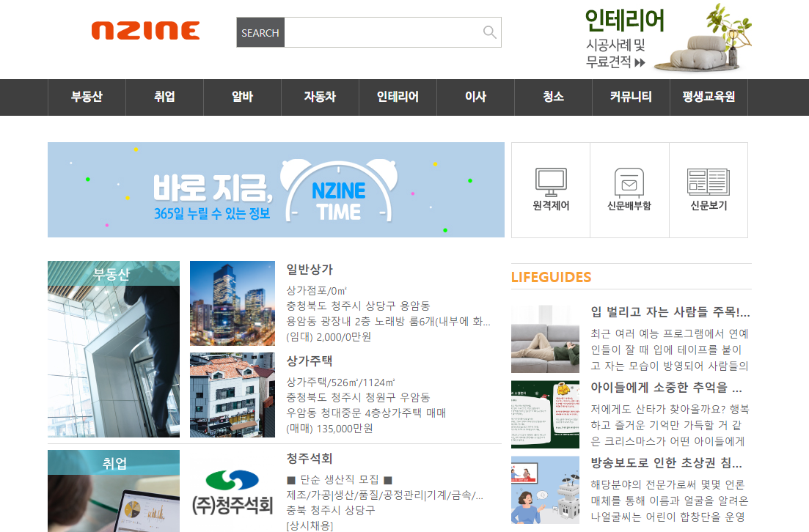Click the NZINE TIME promotional banner
The image size is (809, 532).
point(276,189)
